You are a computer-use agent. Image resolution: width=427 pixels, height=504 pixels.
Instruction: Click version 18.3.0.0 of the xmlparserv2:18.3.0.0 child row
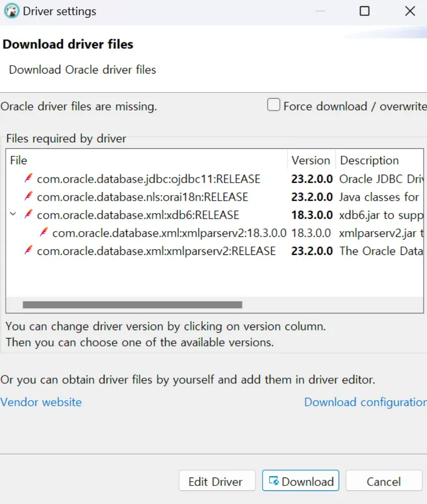pos(311,233)
